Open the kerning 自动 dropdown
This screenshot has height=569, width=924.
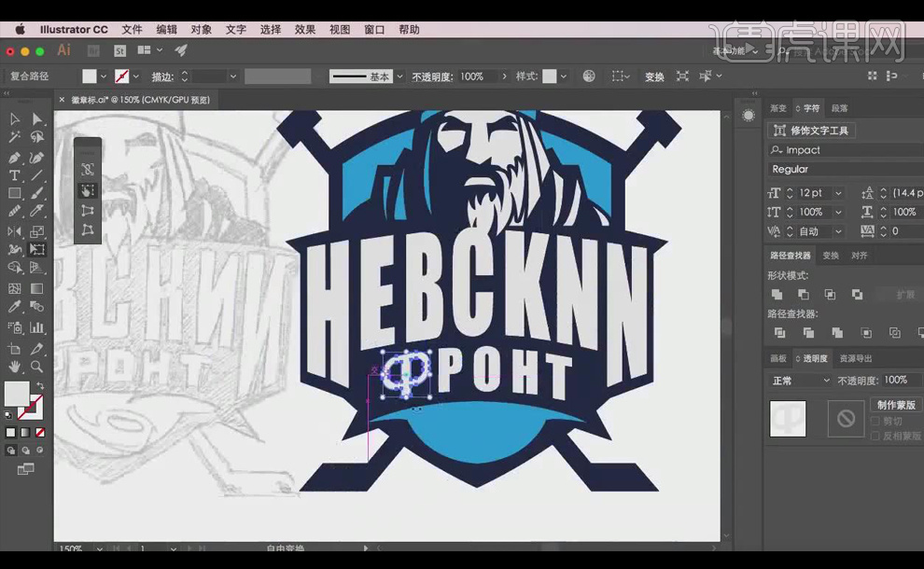coord(838,231)
